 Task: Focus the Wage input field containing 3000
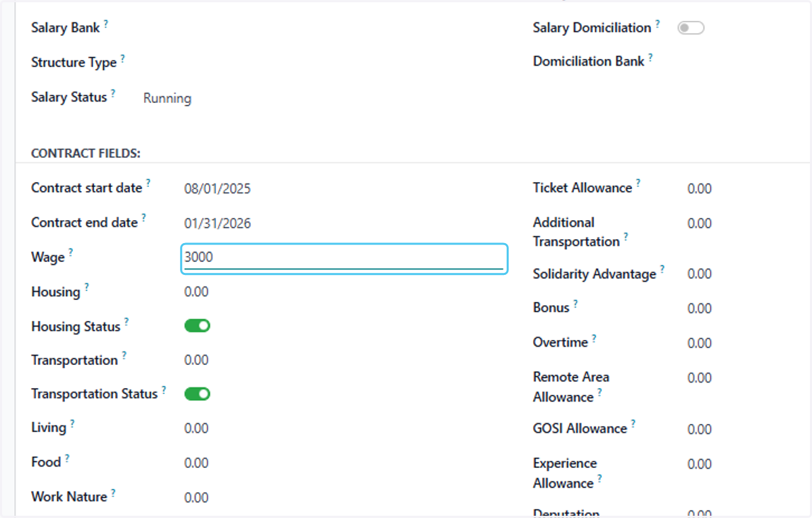point(344,258)
